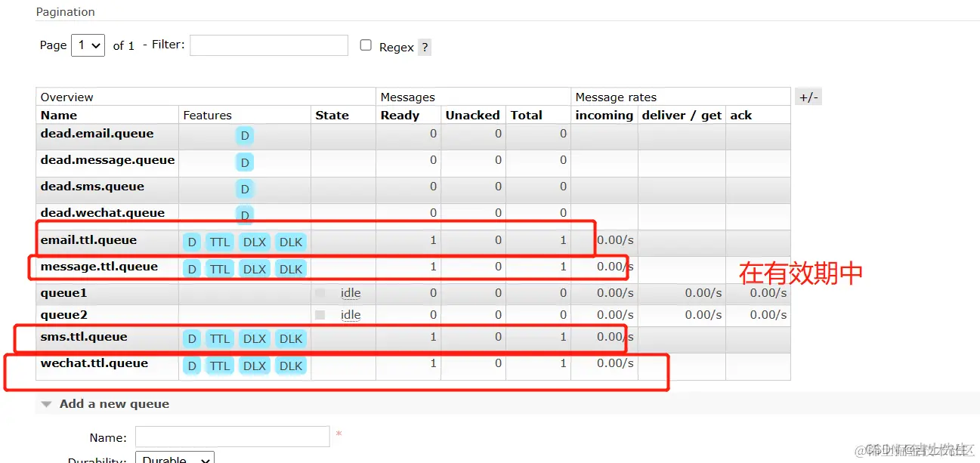Open queue2 details
980x463 pixels.
[64, 315]
